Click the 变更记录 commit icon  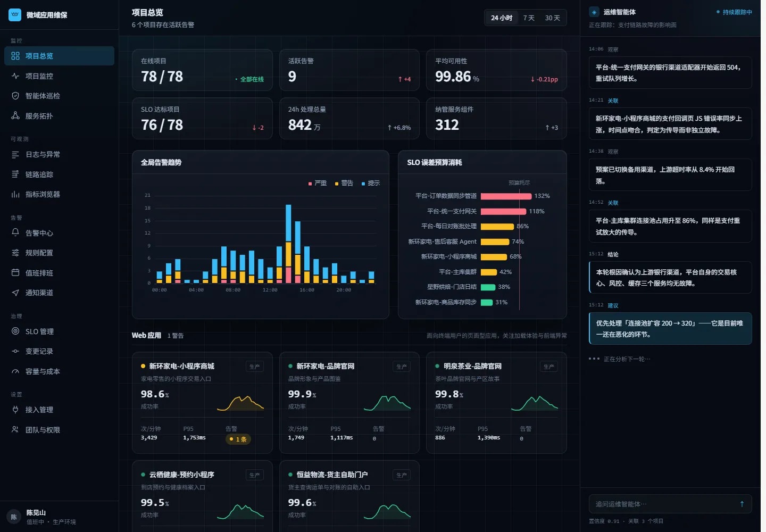click(x=15, y=351)
